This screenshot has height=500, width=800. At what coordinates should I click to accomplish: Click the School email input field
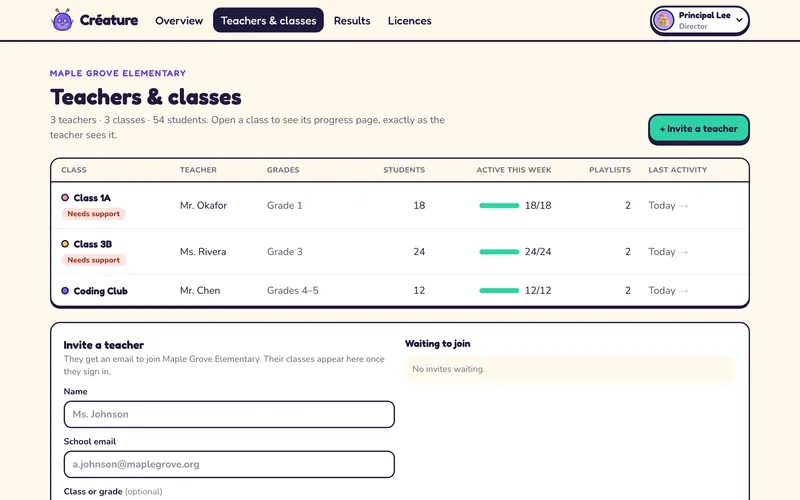point(229,464)
